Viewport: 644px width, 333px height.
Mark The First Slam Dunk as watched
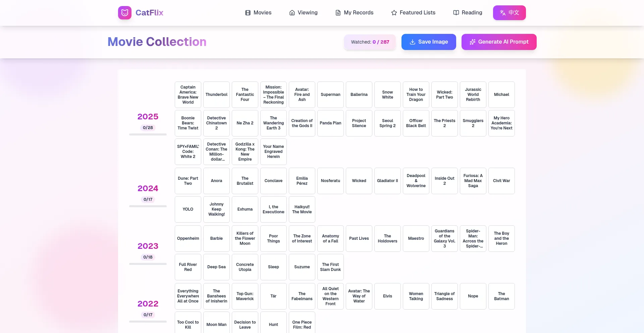coord(330,267)
